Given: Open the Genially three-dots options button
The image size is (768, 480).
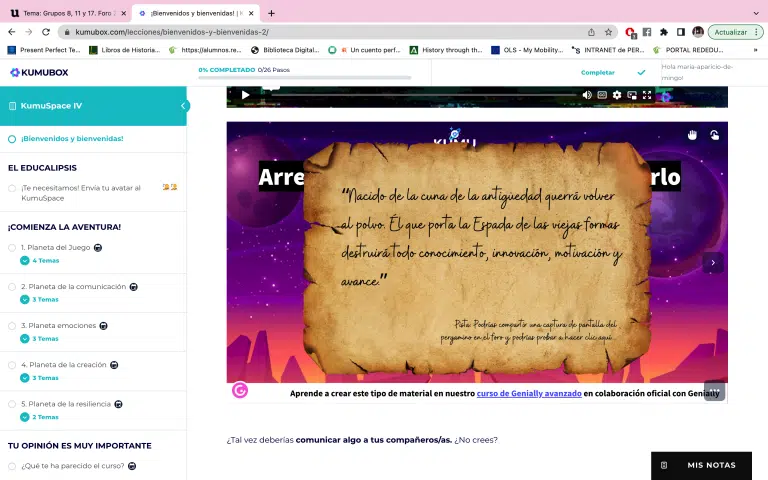Looking at the screenshot, I should coord(714,390).
